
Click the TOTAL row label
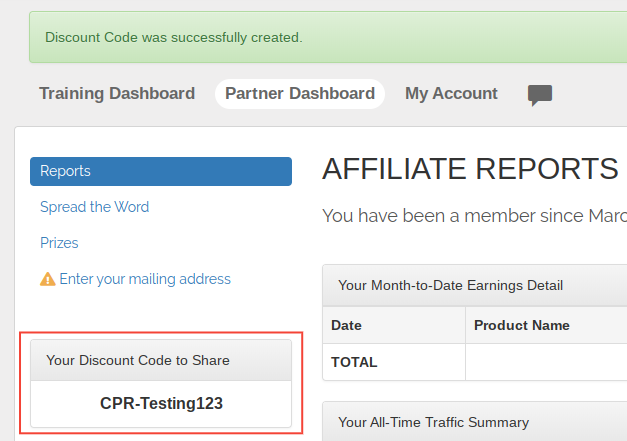click(x=354, y=362)
